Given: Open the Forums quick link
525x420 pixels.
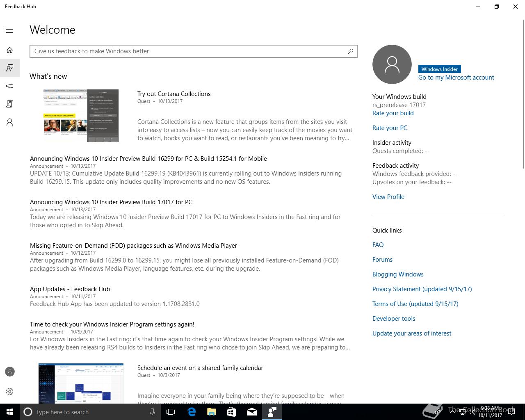Looking at the screenshot, I should tap(382, 260).
